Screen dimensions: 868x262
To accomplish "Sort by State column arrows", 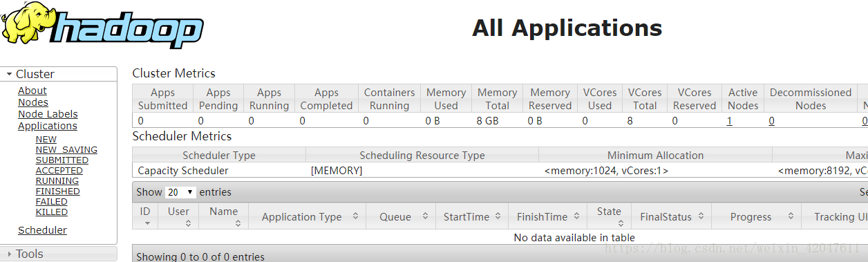I will pyautogui.click(x=621, y=223).
